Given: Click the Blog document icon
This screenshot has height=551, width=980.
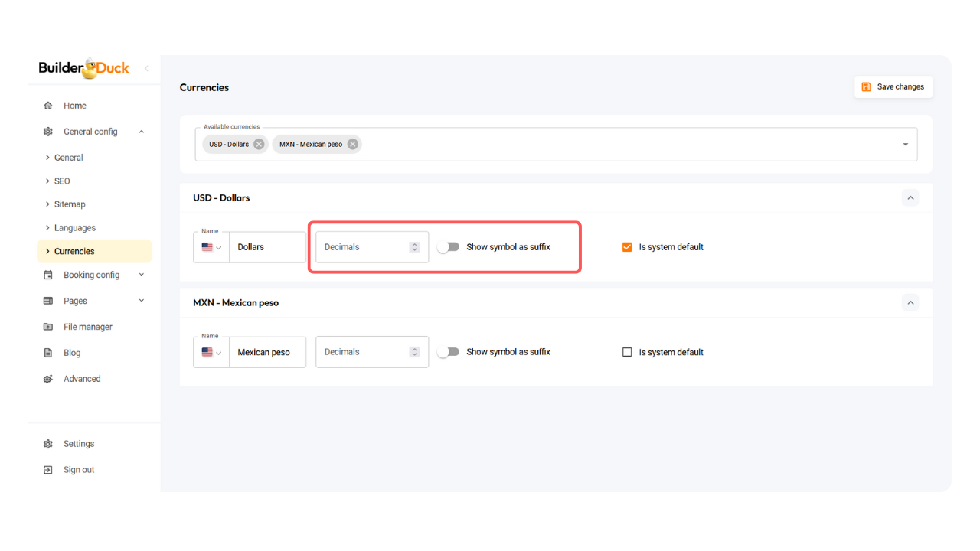Looking at the screenshot, I should 48,353.
